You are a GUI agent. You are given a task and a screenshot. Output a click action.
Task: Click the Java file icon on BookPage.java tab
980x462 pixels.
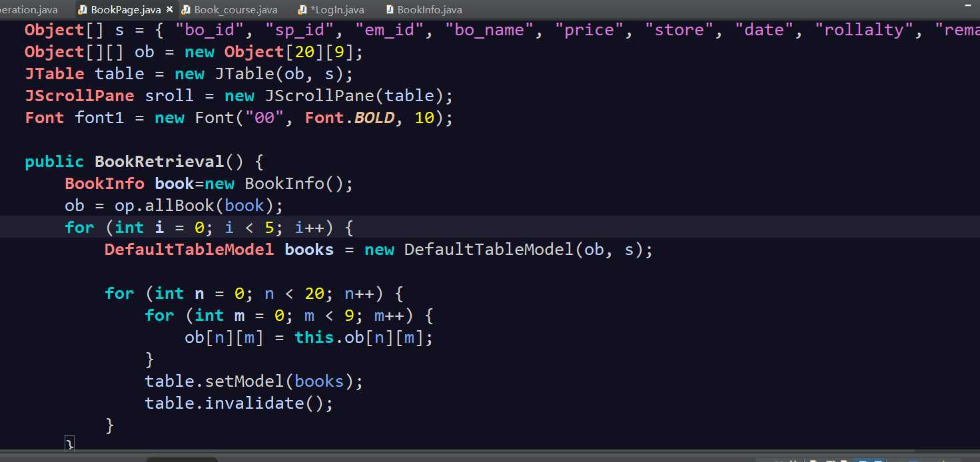82,9
